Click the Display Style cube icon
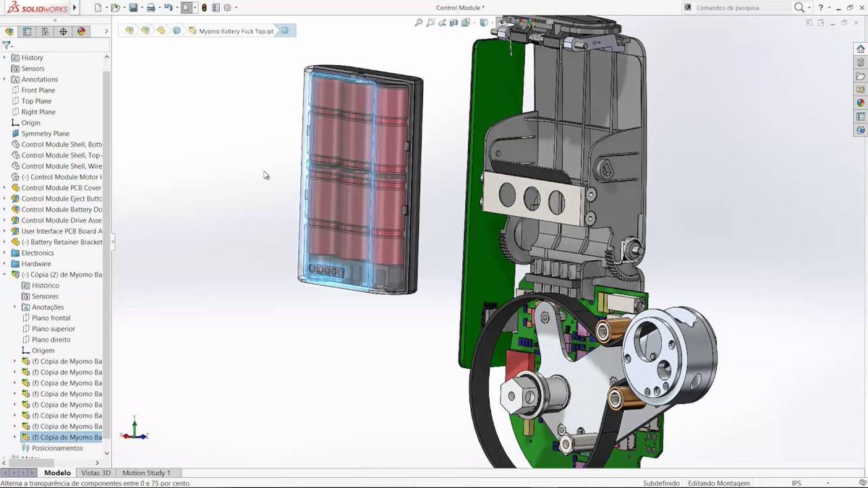The height and width of the screenshot is (488, 868). (484, 23)
